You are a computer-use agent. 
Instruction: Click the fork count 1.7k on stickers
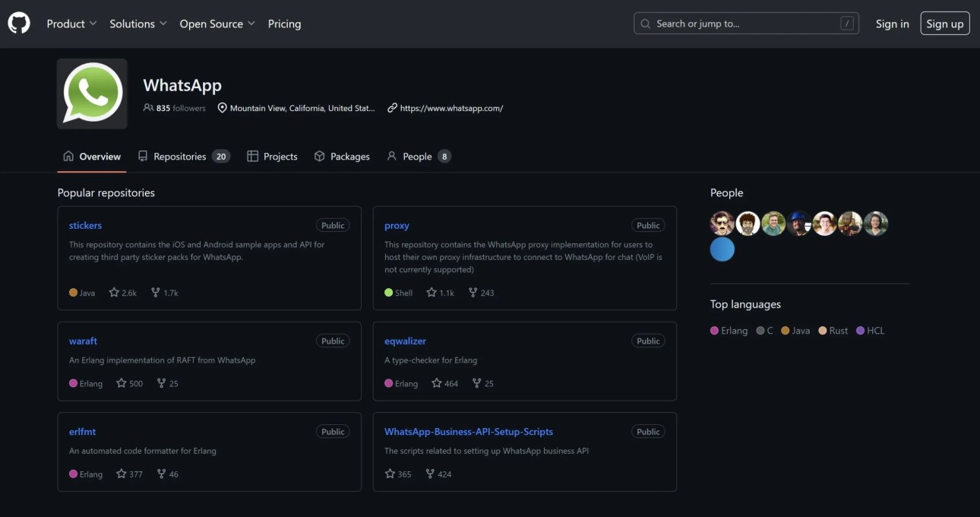(165, 293)
